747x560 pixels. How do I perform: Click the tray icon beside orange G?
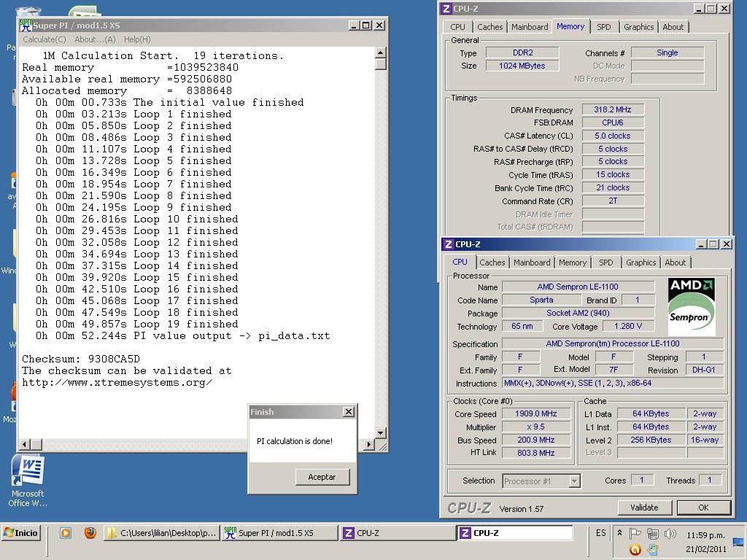point(653,550)
